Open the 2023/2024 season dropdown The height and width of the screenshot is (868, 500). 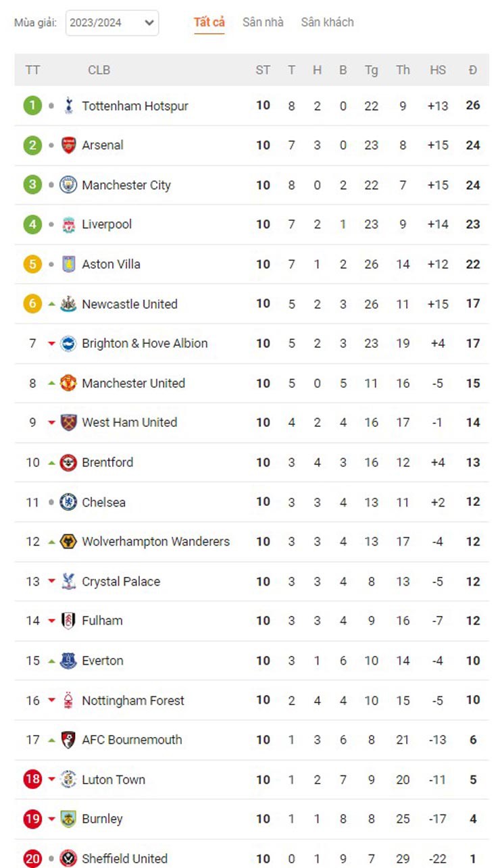pos(112,23)
